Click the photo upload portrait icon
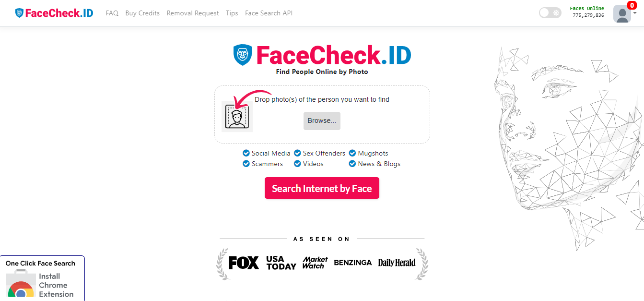The width and height of the screenshot is (644, 301). coord(237,116)
